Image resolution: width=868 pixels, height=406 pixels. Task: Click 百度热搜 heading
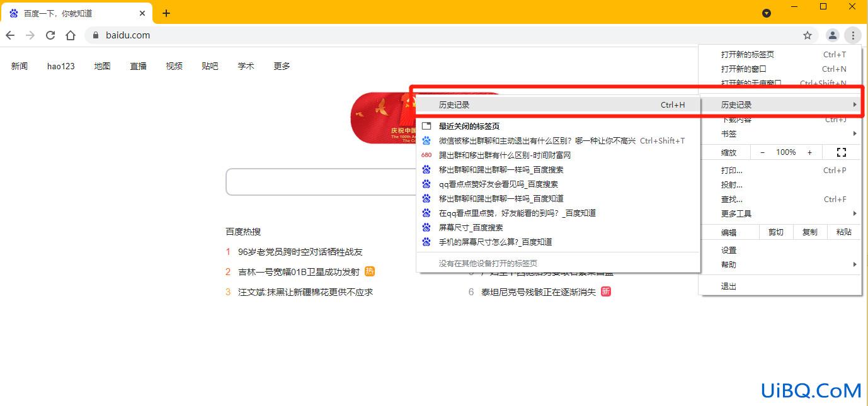[x=243, y=232]
